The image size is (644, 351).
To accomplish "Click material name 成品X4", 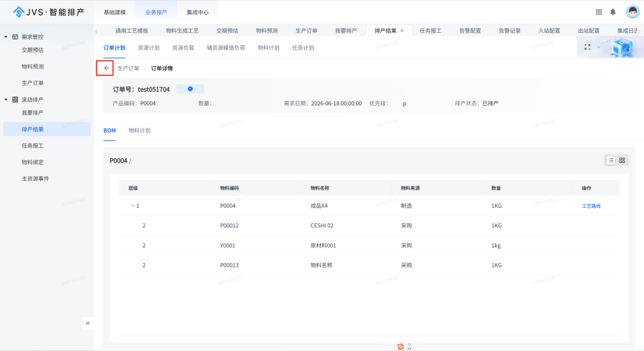I will point(319,205).
